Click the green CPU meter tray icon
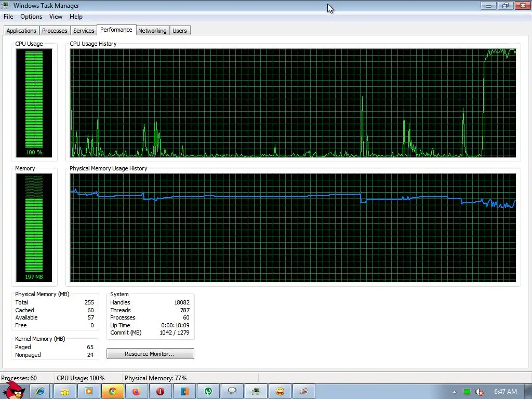This screenshot has width=532, height=399. 467,392
